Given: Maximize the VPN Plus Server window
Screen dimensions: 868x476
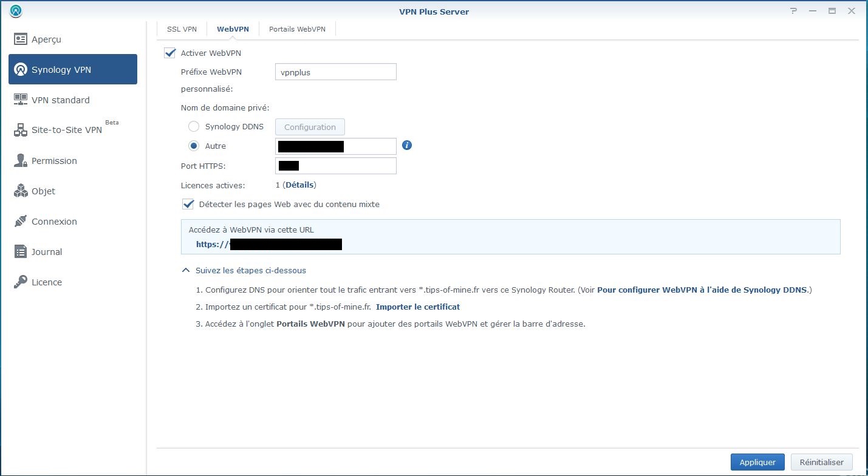Looking at the screenshot, I should pos(832,11).
